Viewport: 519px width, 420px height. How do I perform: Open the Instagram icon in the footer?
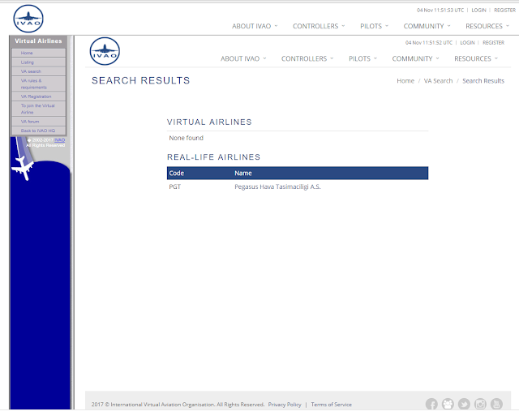tap(480, 404)
